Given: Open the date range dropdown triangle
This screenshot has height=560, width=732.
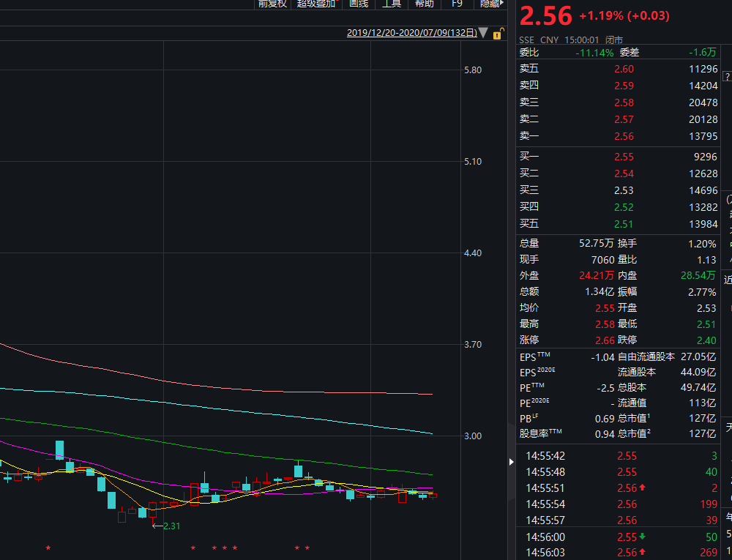Looking at the screenshot, I should click(x=483, y=33).
